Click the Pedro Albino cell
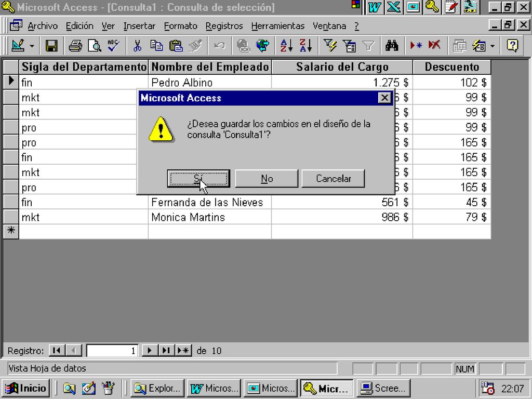The height and width of the screenshot is (399, 532). (210, 83)
